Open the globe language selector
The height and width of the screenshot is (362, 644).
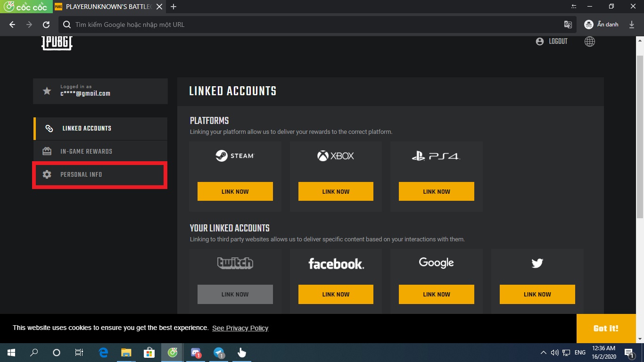click(589, 41)
